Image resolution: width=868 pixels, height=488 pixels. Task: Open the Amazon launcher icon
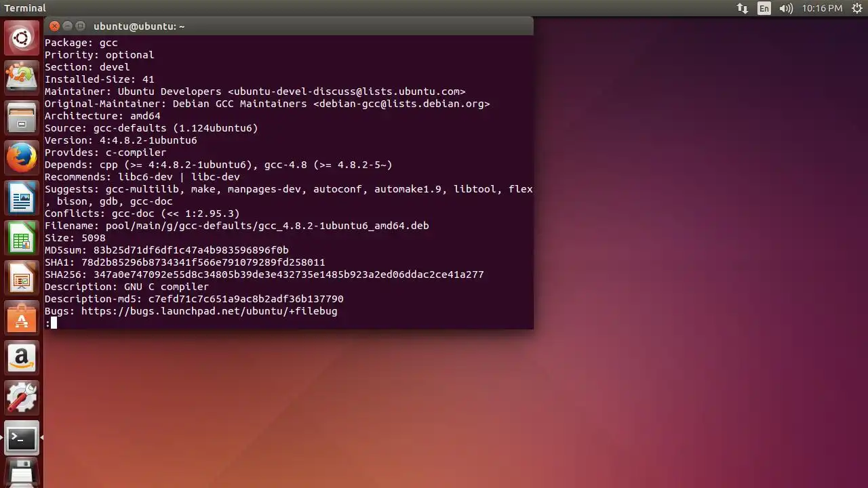pos(22,358)
